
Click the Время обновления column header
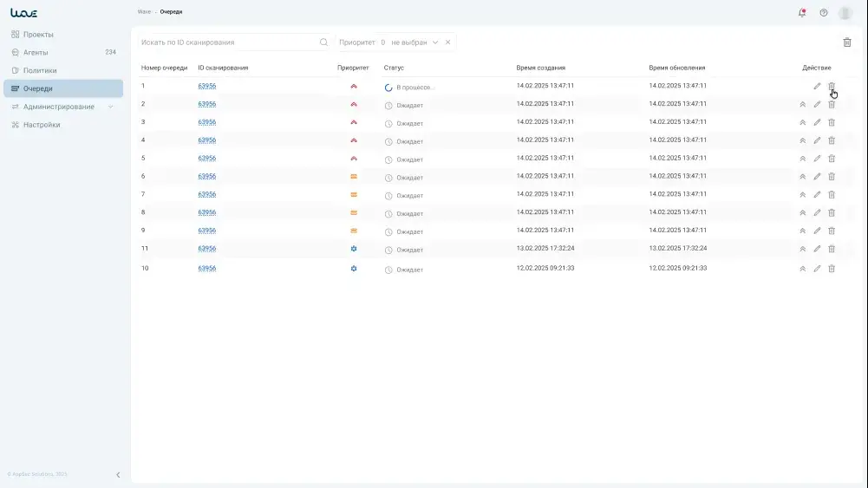click(x=677, y=68)
